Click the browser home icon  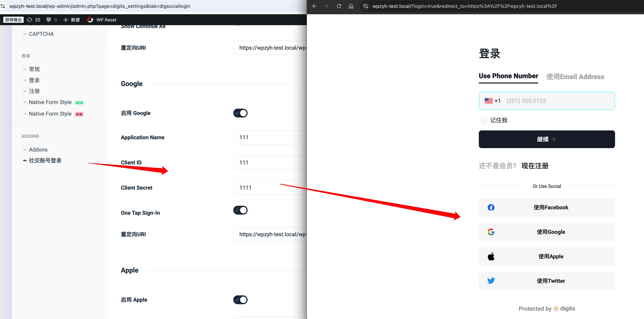click(351, 6)
